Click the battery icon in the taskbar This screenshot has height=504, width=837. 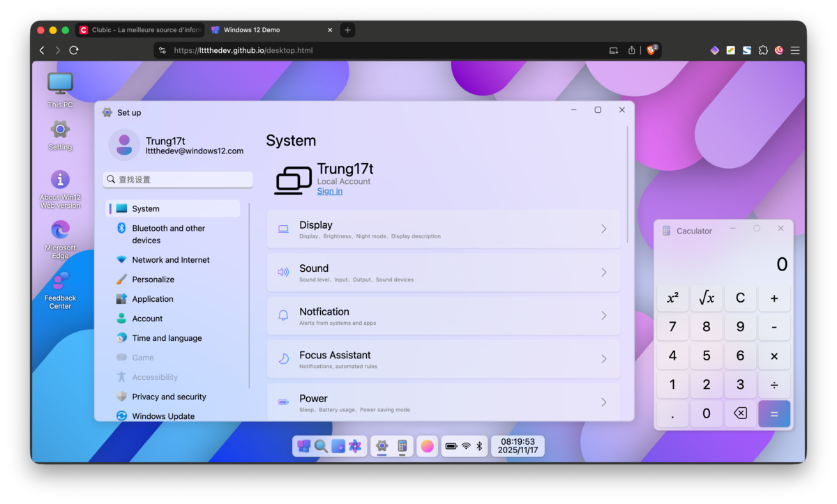[x=450, y=446]
